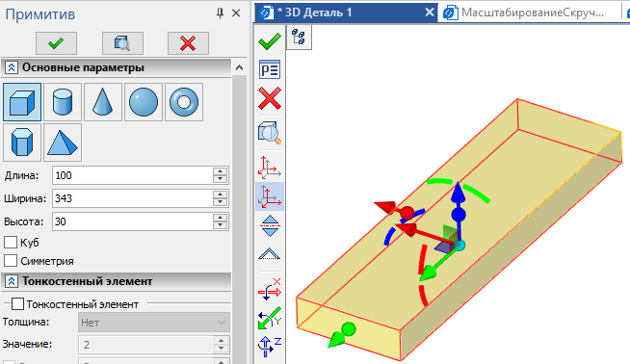Select the cylinder primitive shape
Screen dimensions: 630x364
(x=63, y=102)
